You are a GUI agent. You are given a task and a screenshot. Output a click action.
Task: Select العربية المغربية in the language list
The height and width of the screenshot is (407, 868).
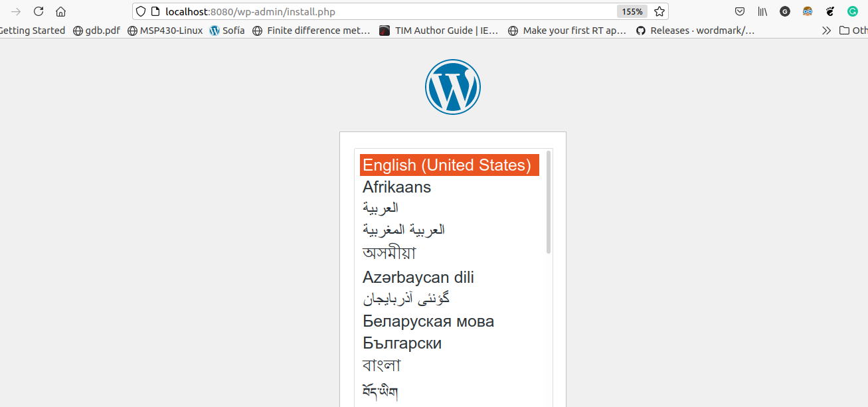tap(450, 230)
